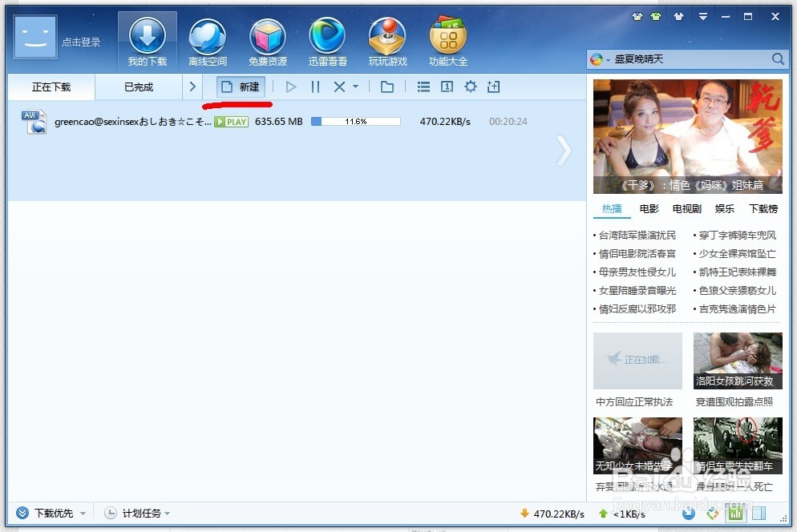Open delete options dropdown arrow
This screenshot has width=797, height=532.
(355, 87)
